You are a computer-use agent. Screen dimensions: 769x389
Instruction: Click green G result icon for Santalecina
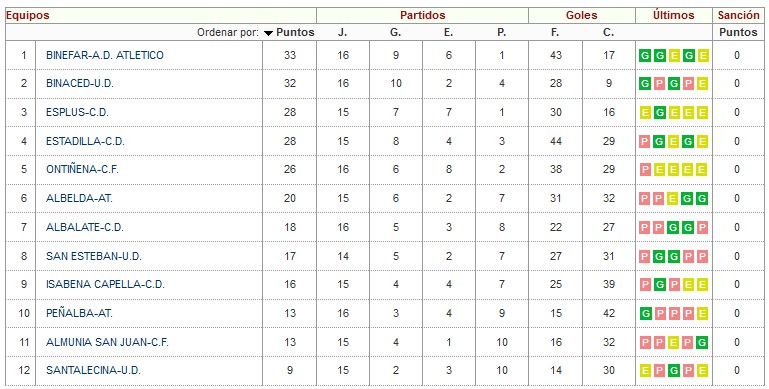coord(674,371)
